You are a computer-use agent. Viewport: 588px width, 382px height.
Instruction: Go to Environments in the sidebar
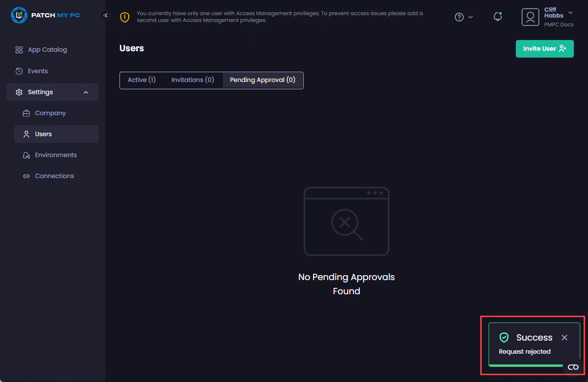pos(56,155)
